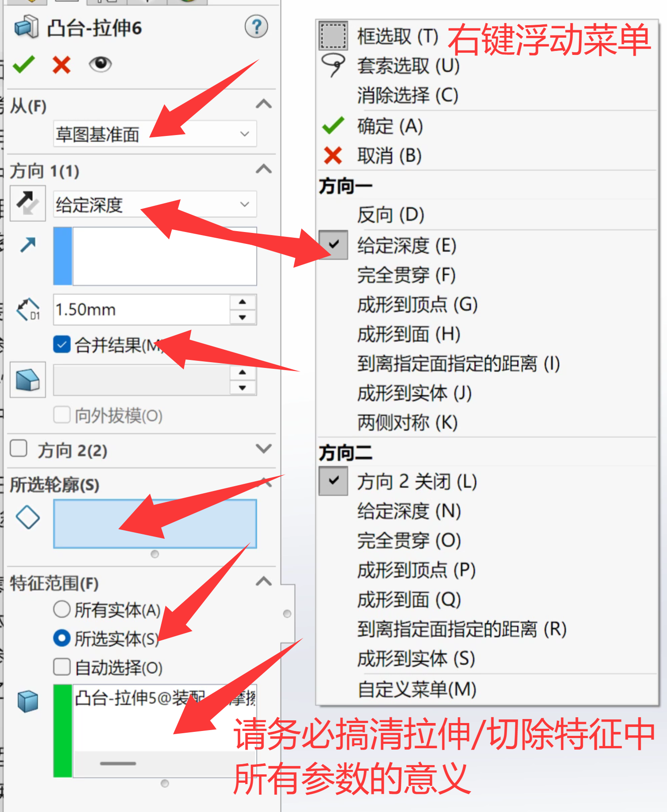The image size is (667, 812).
Task: Click the red X cancel icon
Action: click(62, 65)
